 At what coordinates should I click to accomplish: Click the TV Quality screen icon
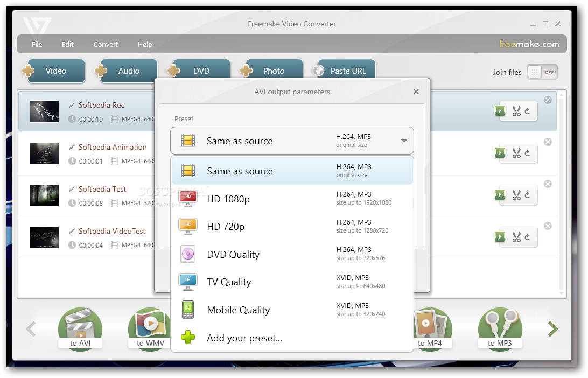(x=188, y=282)
